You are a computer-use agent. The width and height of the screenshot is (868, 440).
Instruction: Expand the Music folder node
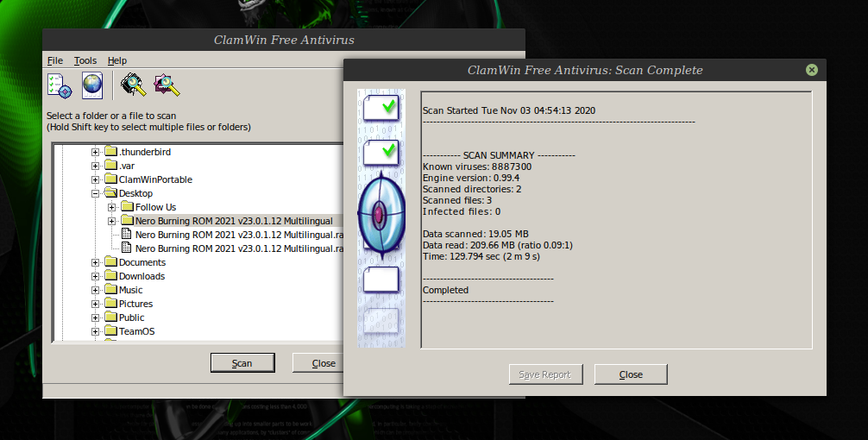(95, 290)
